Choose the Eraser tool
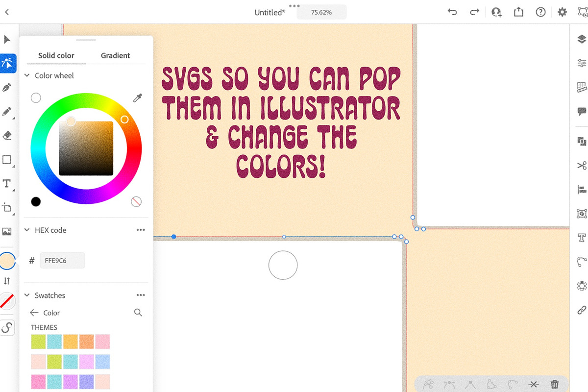Screen dimensions: 588x392 pos(7,136)
